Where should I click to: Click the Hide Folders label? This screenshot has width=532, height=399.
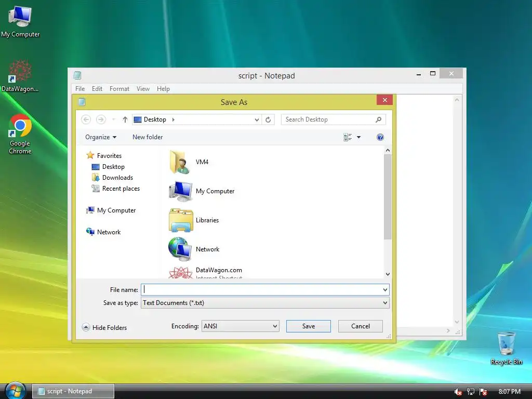[110, 328]
